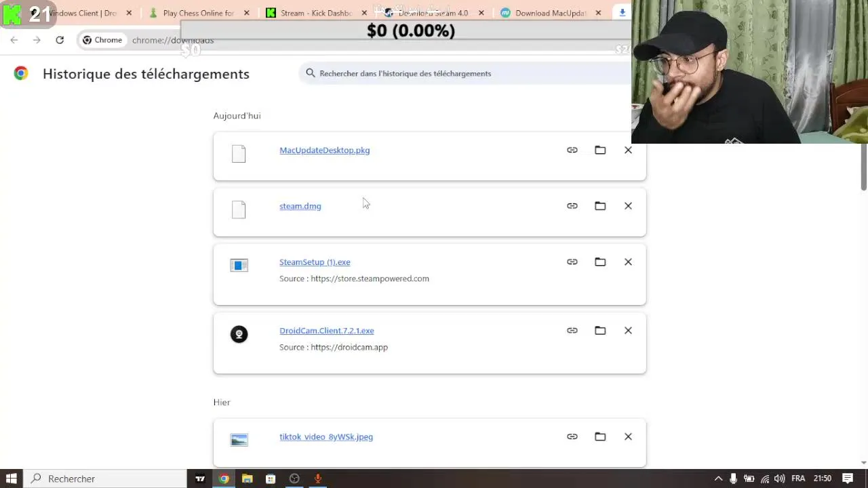Click the taskbar Rechercher search box
This screenshot has height=488, width=868.
click(x=106, y=479)
